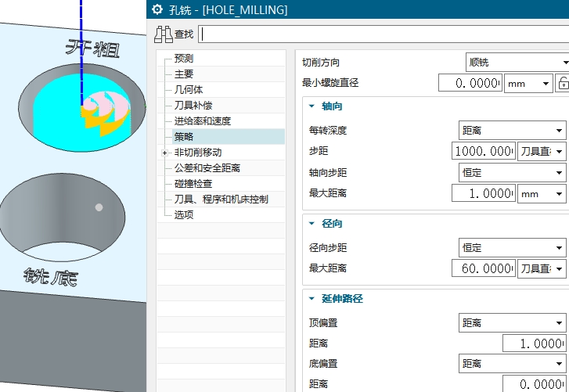Open 刀具补偿 settings page
The width and height of the screenshot is (569, 392).
click(x=193, y=105)
